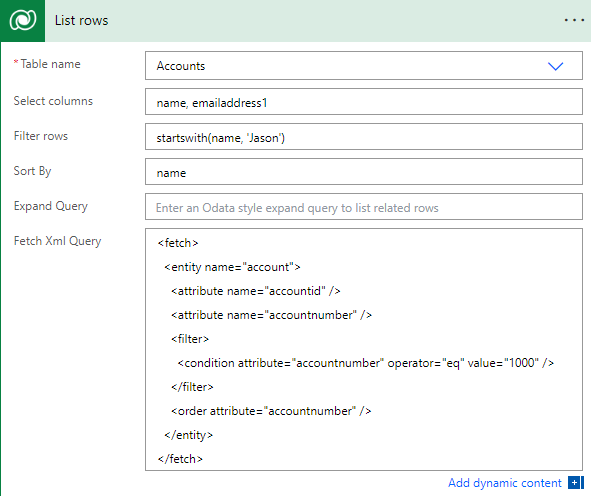Focus the Select columns input field

tap(364, 102)
